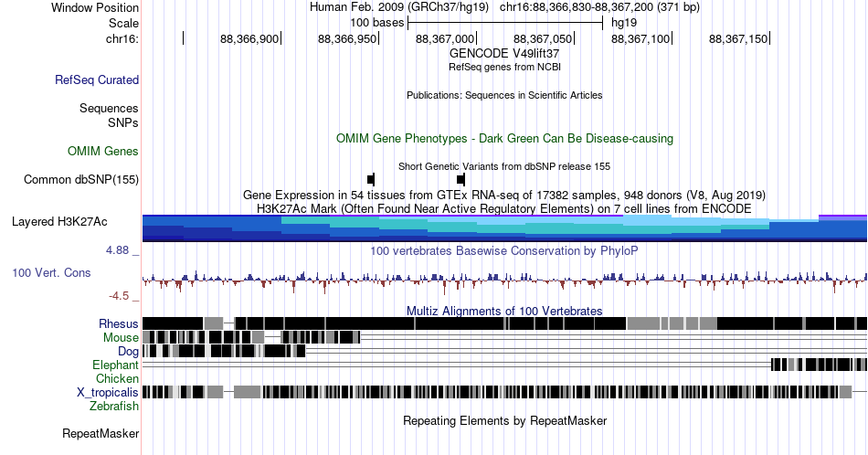Screen dimensions: 868x455
Task: Open Publications: Sequences in Scientific Articles title
Action: click(x=504, y=95)
